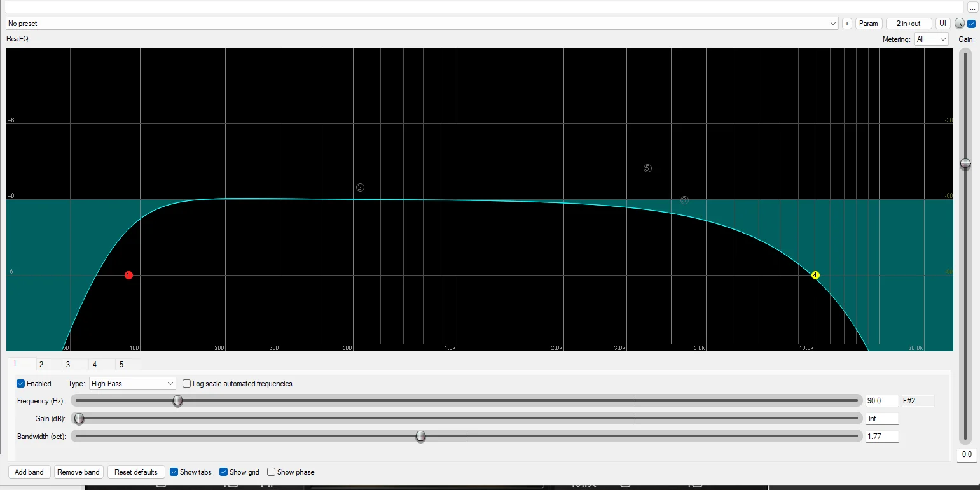Image resolution: width=980 pixels, height=490 pixels.
Task: Select red band 1 node on EQ graph
Action: 128,276
